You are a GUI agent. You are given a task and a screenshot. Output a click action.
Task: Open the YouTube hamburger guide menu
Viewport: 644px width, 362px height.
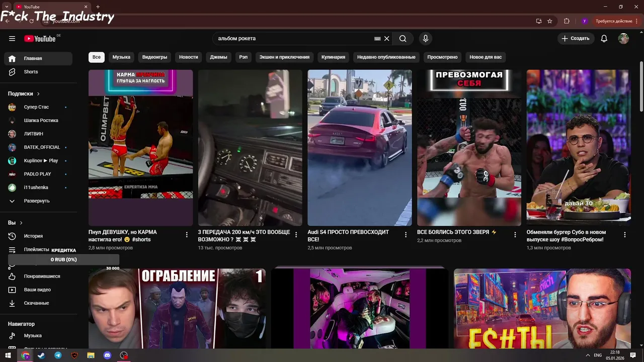12,38
